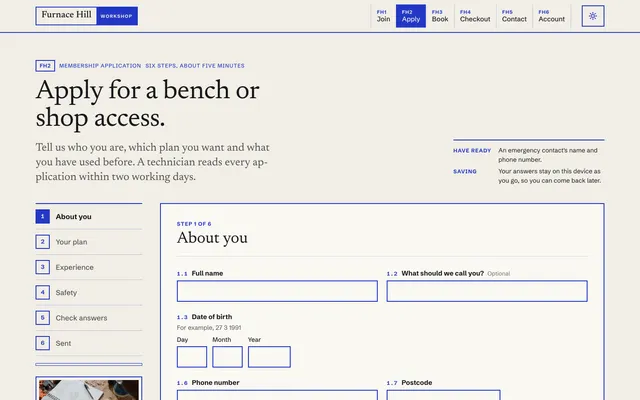
Task: Go to the Contact nav item
Action: 514,16
